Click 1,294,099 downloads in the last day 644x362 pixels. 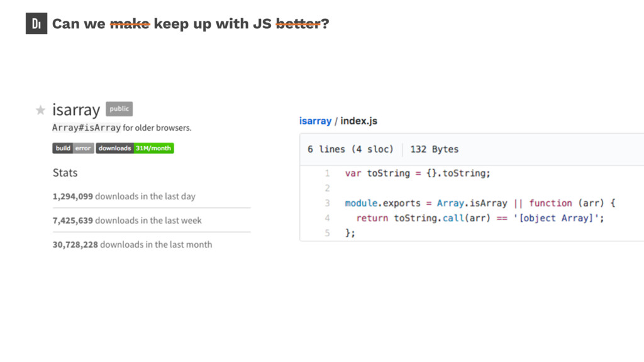(124, 196)
